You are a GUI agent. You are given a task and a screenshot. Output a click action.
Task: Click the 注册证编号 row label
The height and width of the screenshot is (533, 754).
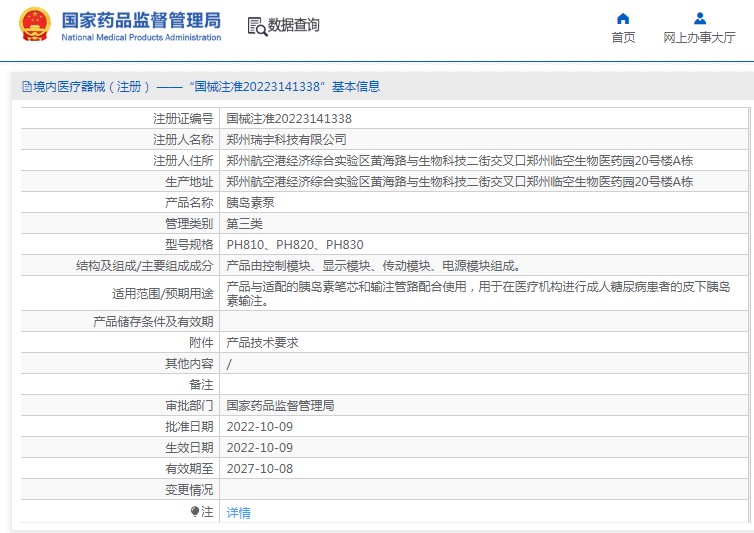point(183,119)
